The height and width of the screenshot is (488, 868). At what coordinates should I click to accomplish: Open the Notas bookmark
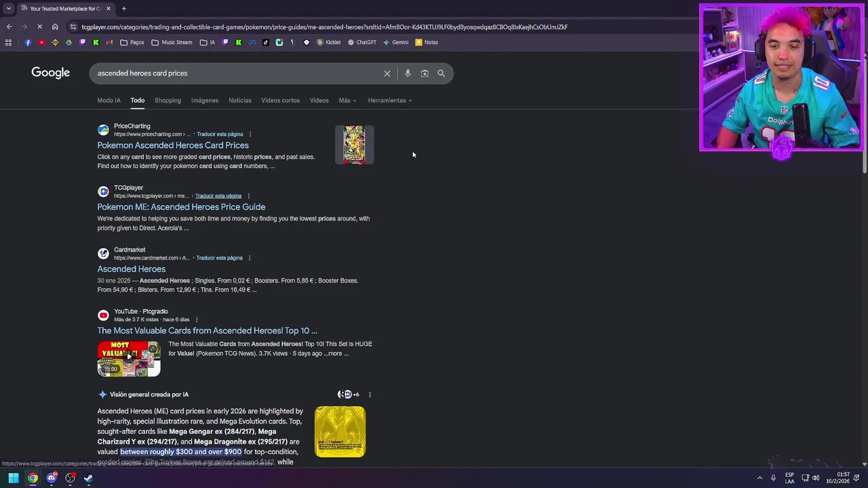(427, 42)
